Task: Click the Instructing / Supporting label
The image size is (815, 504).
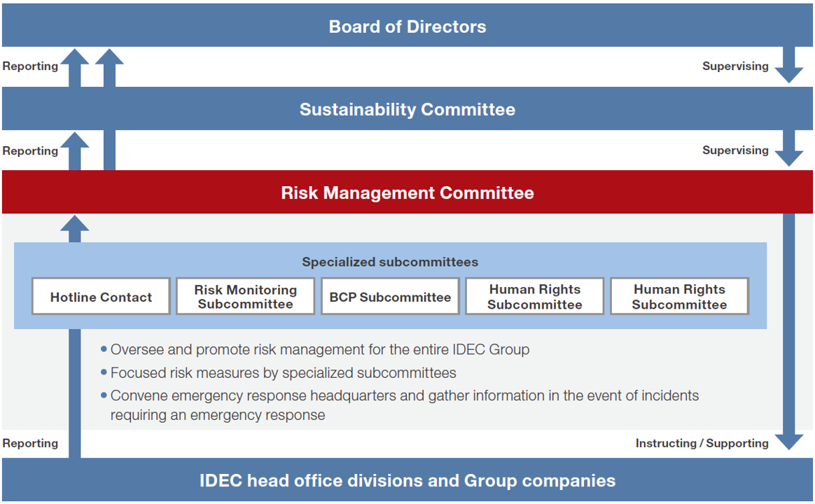Action: (702, 443)
